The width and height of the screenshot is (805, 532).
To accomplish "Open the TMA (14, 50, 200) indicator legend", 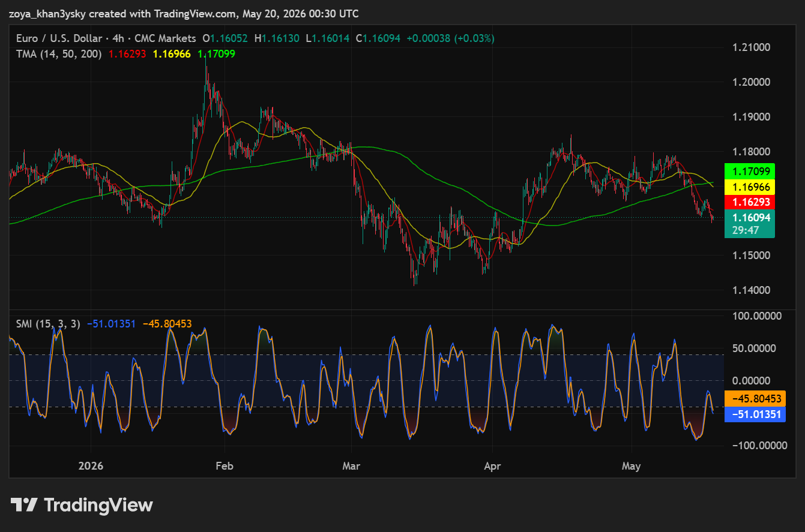I will 59,53.
